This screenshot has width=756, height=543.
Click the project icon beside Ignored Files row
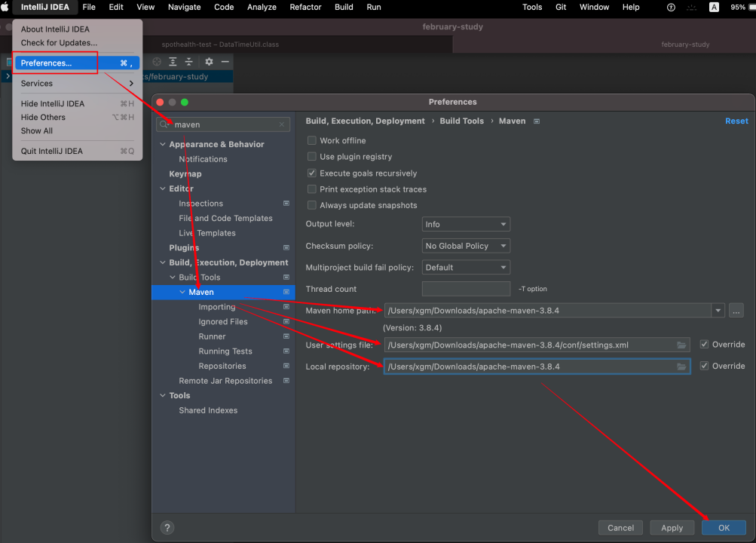[x=286, y=322]
